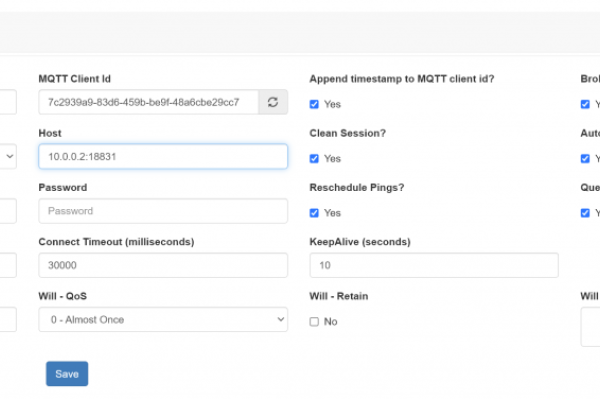This screenshot has height=400, width=600.
Task: Open the Will - QoS dropdown
Action: click(162, 319)
